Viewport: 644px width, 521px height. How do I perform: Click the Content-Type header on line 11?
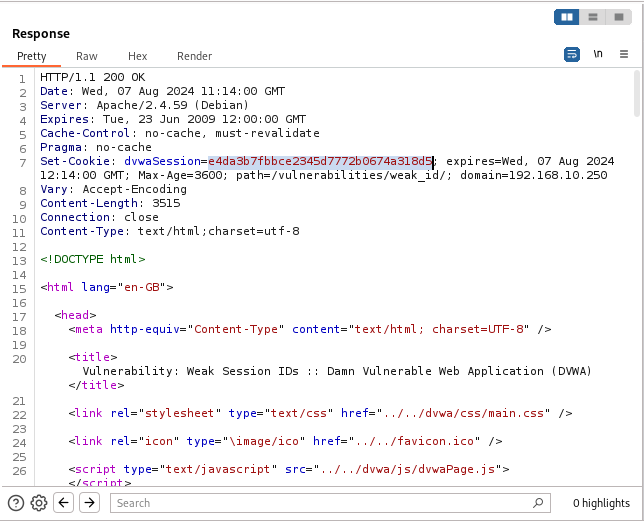tap(82, 231)
